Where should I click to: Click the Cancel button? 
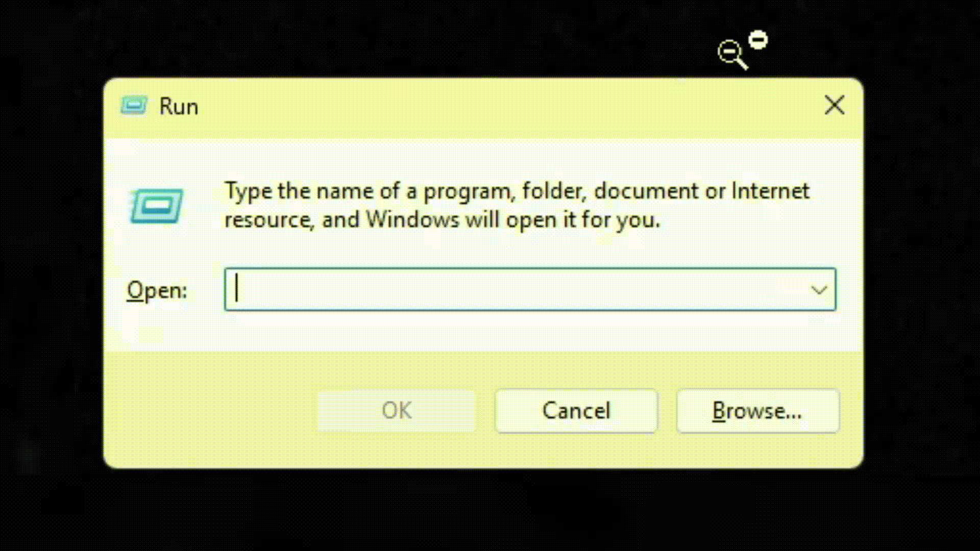[x=576, y=411]
